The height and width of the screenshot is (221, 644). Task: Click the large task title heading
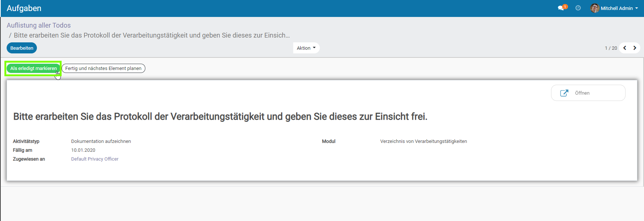coord(220,117)
